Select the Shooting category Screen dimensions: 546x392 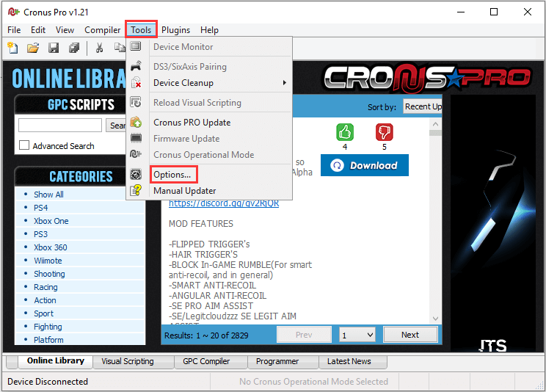pos(49,274)
